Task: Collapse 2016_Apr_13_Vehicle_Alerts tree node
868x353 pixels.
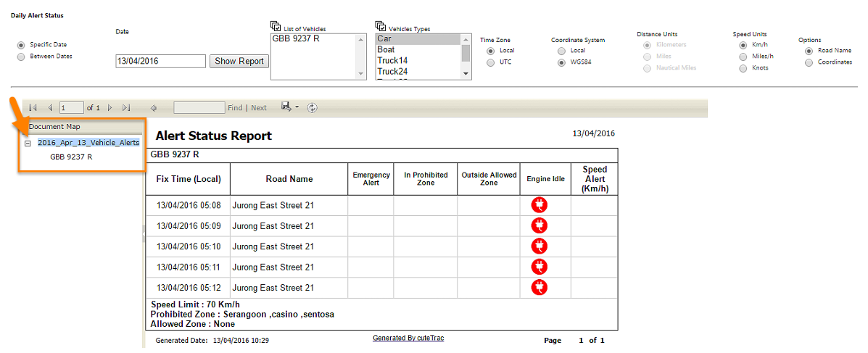Action: coord(28,144)
